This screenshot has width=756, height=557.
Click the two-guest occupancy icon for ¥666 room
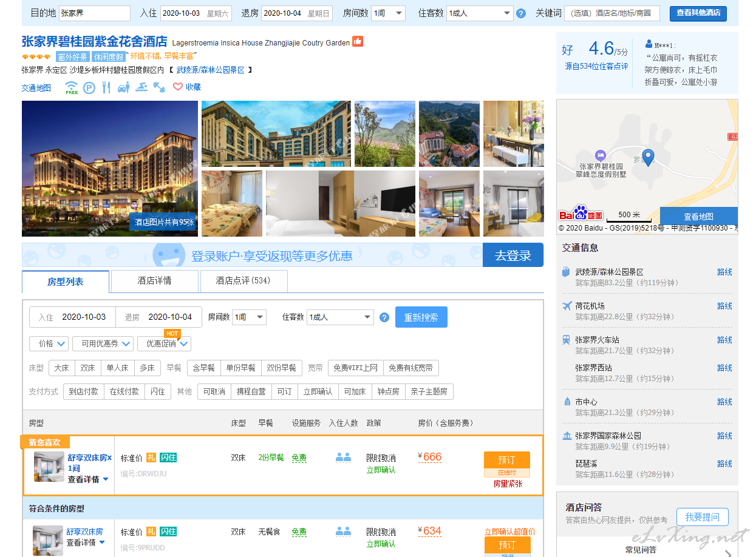(x=344, y=457)
